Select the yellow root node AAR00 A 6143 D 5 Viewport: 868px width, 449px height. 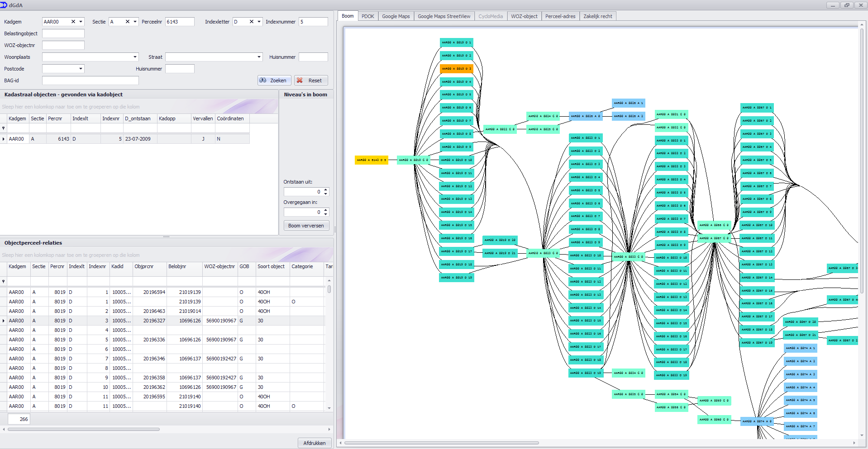point(371,160)
